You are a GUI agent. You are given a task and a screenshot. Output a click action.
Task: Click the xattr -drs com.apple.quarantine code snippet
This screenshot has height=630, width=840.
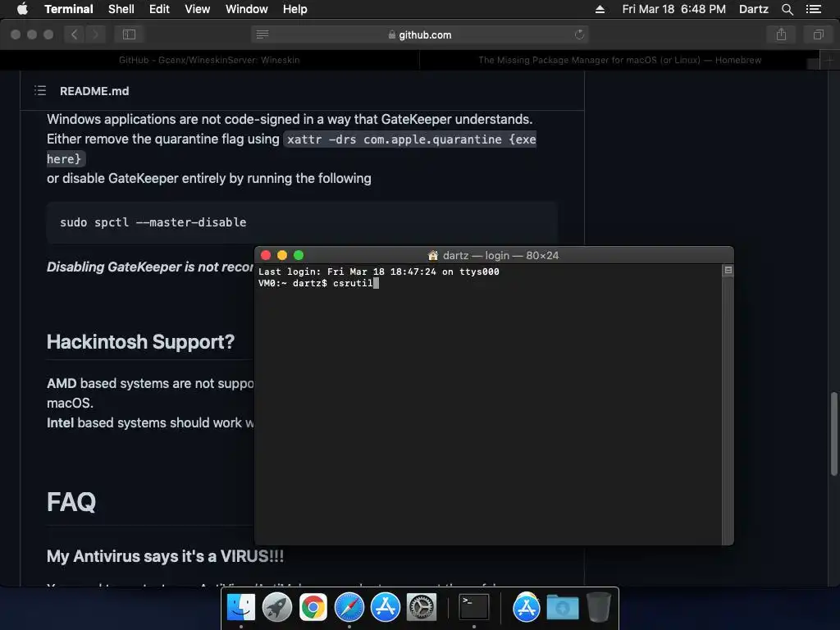click(x=412, y=139)
